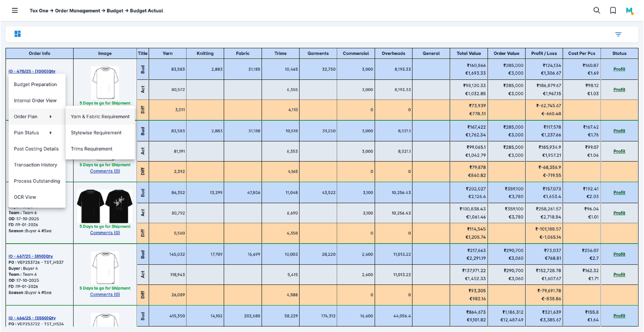Click the bookmark icon in header
Viewport: 644px width, 332px height.
pos(613,10)
